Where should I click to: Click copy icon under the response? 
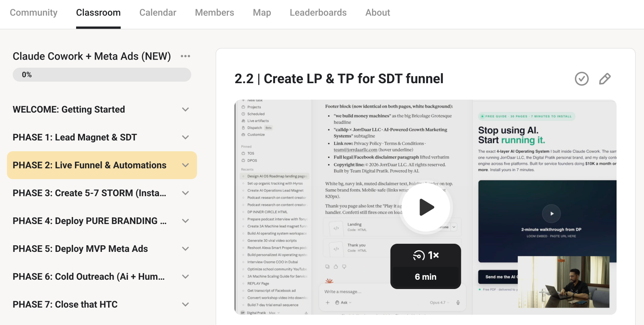328,267
